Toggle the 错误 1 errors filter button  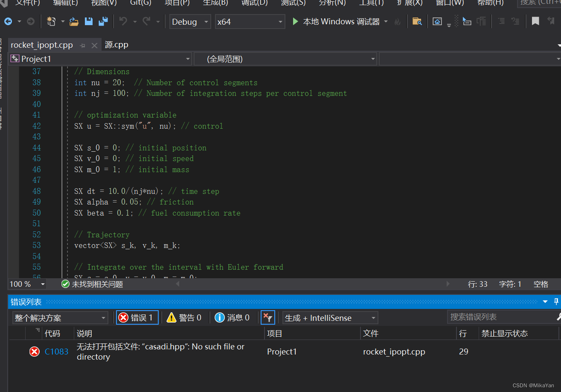coord(137,317)
